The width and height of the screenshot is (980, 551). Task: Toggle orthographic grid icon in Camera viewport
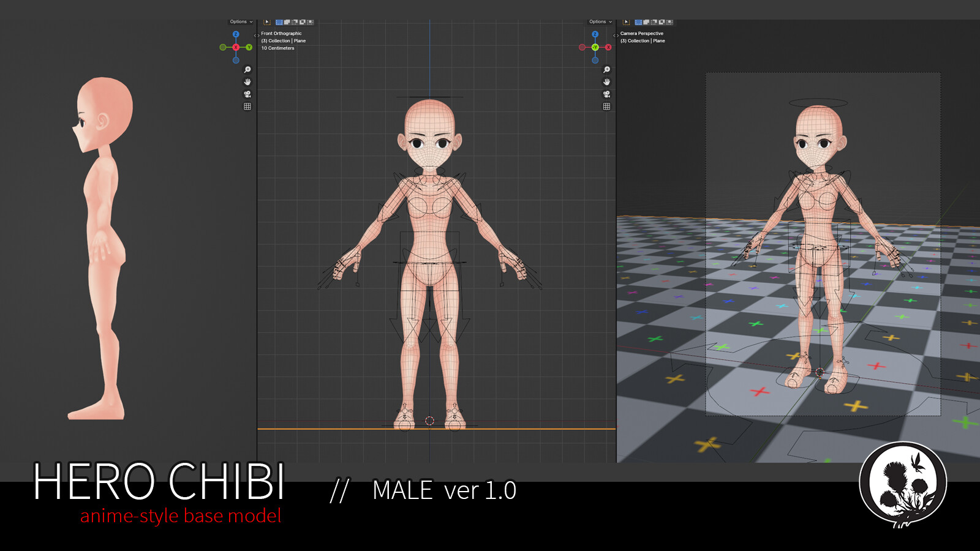(607, 107)
